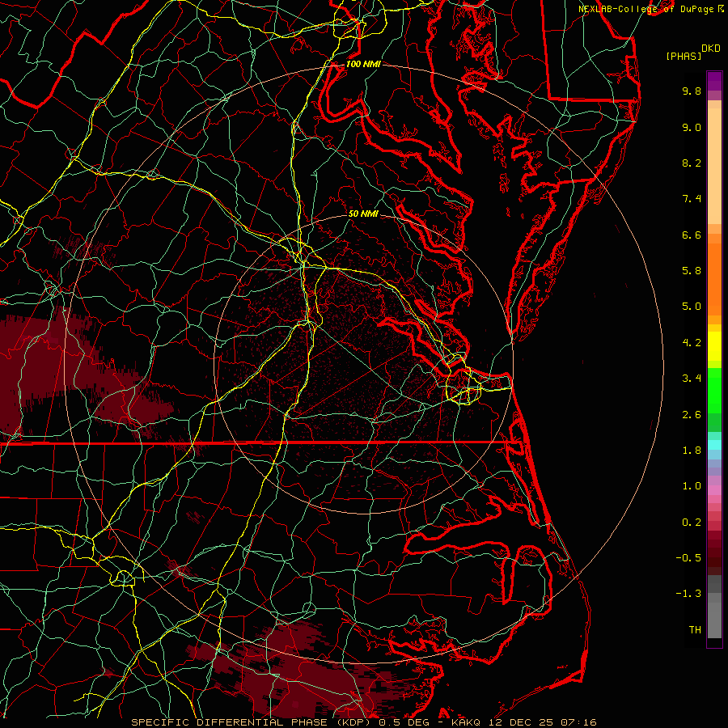
Task: Click the [PHAS] legend unit label
Action: (684, 57)
